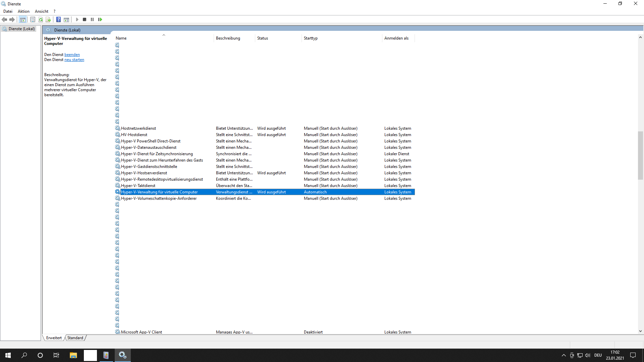
Task: Click the network tray icon
Action: coord(580,355)
